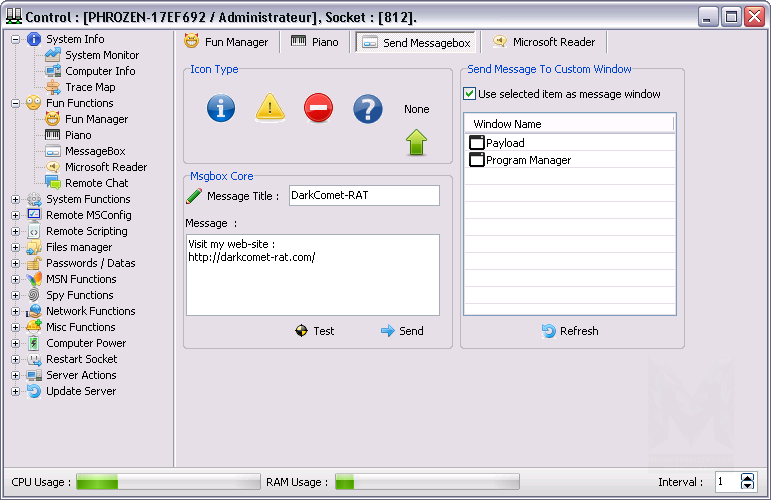Screen dimensions: 771x500
Task: Open Trace Map in the sidebar tree
Action: [89, 87]
